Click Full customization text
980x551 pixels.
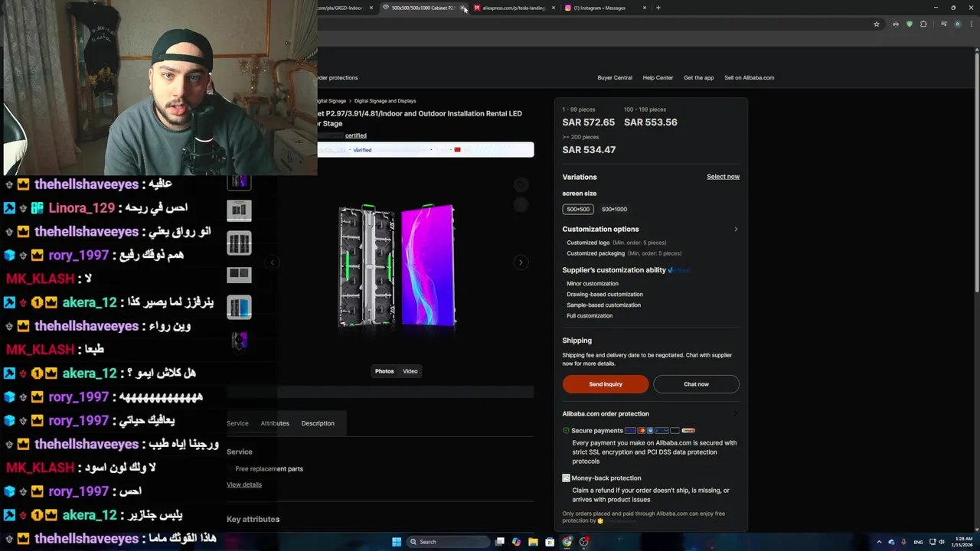pyautogui.click(x=590, y=315)
